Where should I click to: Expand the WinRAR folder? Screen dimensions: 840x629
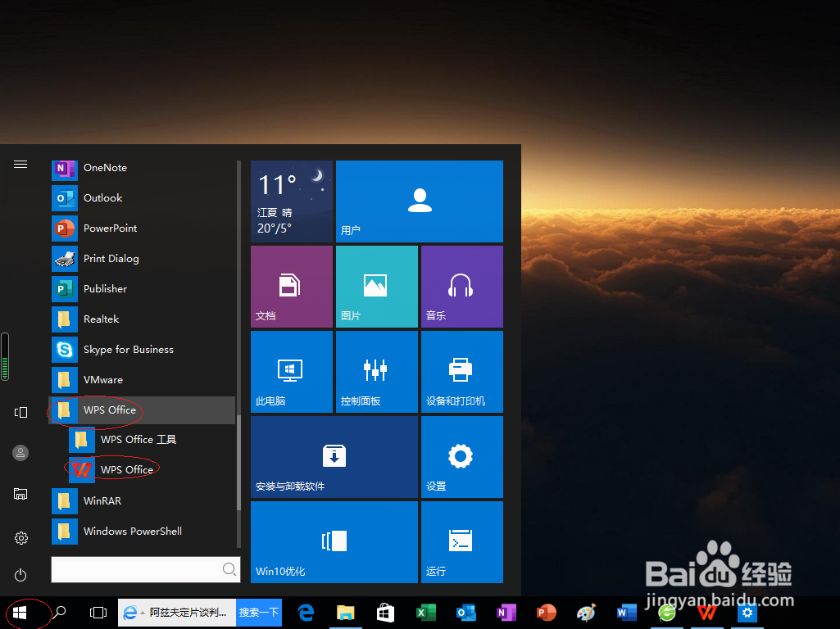(143, 501)
